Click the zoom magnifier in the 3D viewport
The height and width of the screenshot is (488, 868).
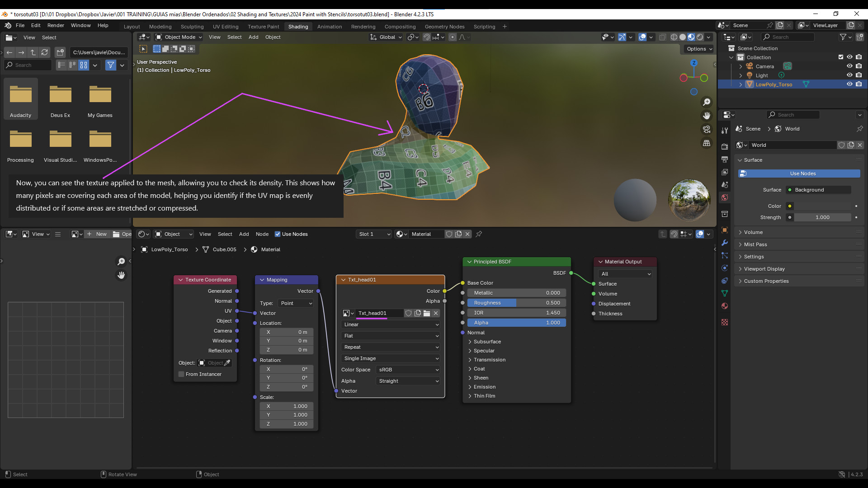[707, 102]
